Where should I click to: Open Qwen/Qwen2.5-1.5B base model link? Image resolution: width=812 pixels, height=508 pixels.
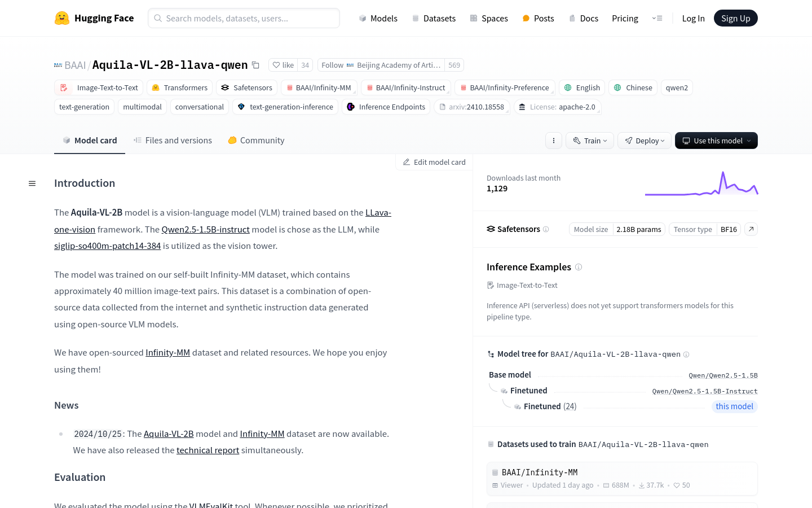(723, 375)
